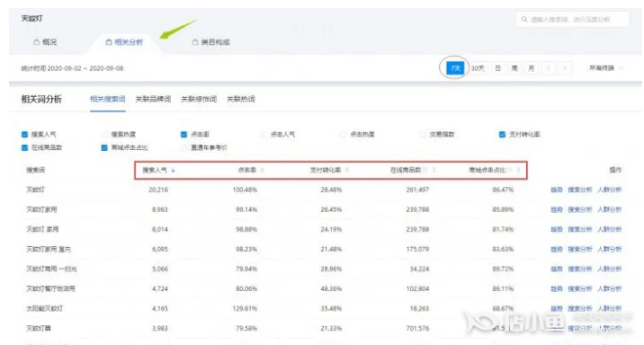Click the 统计时间 2020-09-02 ~ 2020-09-08 text

coord(72,68)
